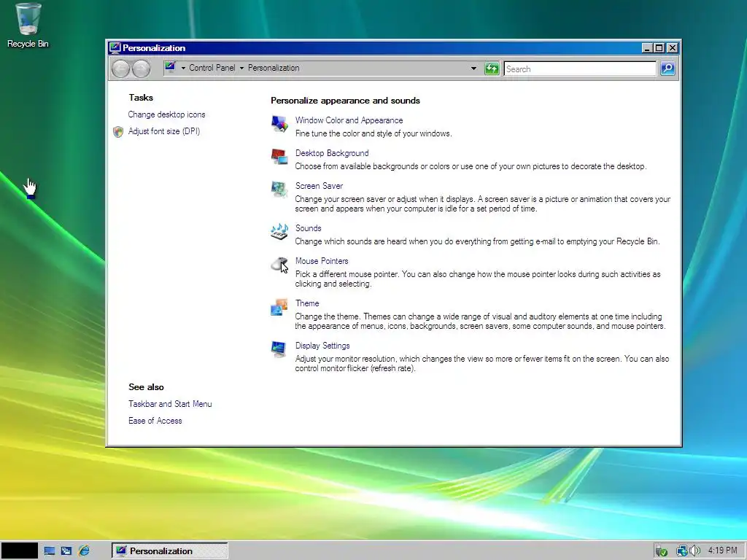Click the Desktop Background icon
Viewport: 747px width, 560px height.
[x=279, y=157]
